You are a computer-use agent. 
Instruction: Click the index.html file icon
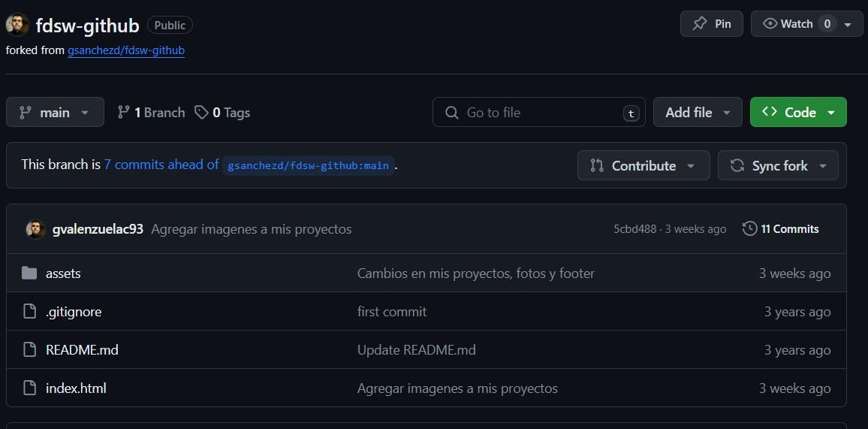29,388
